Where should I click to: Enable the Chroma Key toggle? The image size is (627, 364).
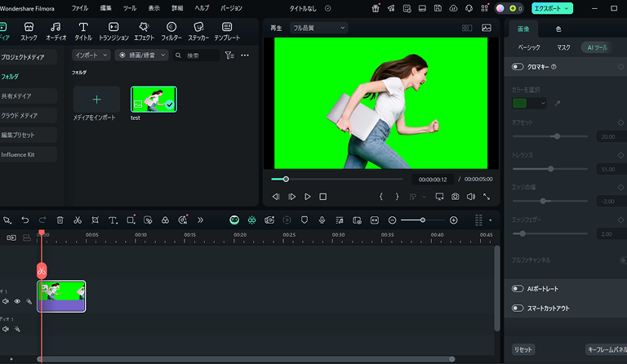[518, 67]
